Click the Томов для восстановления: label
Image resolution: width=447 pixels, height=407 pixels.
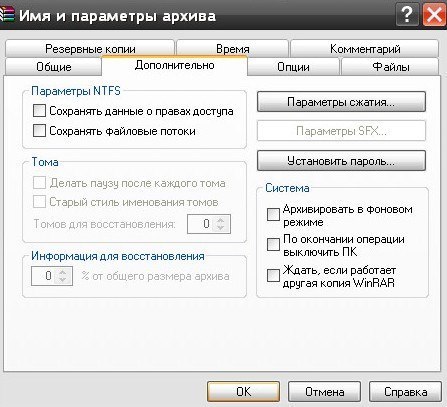pyautogui.click(x=104, y=224)
